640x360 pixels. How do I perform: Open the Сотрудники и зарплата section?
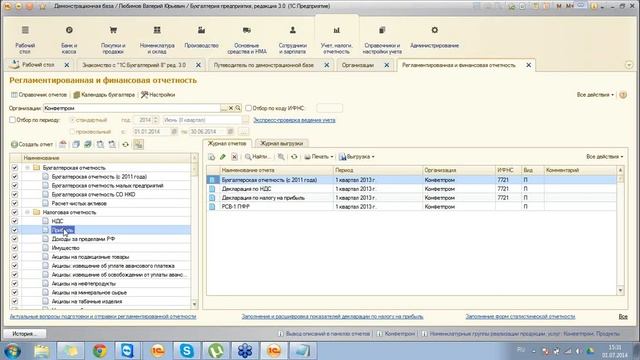pos(293,39)
